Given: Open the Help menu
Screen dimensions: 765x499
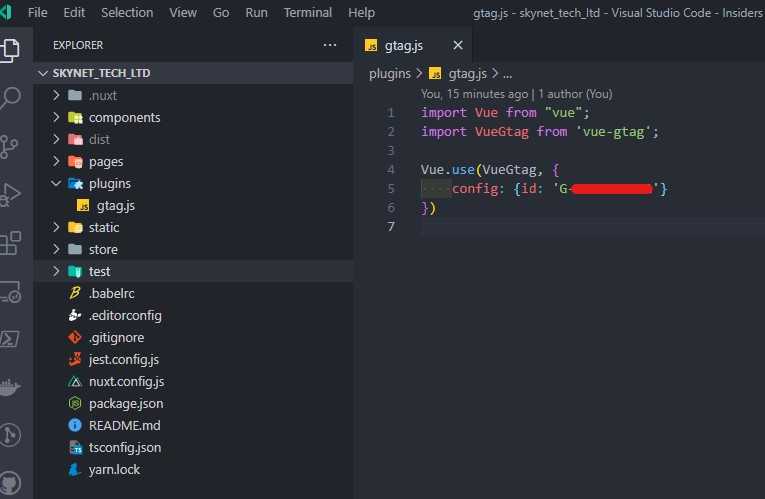Looking at the screenshot, I should (x=362, y=12).
